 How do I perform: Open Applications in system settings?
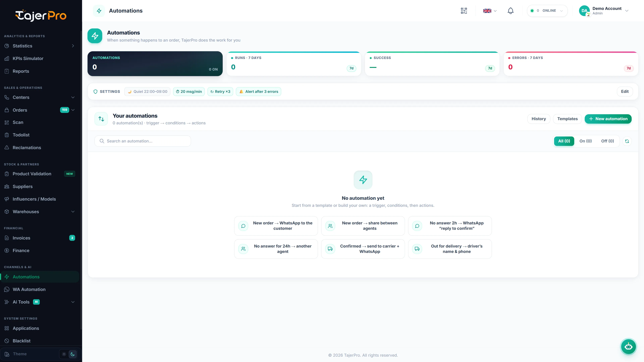tap(40, 328)
